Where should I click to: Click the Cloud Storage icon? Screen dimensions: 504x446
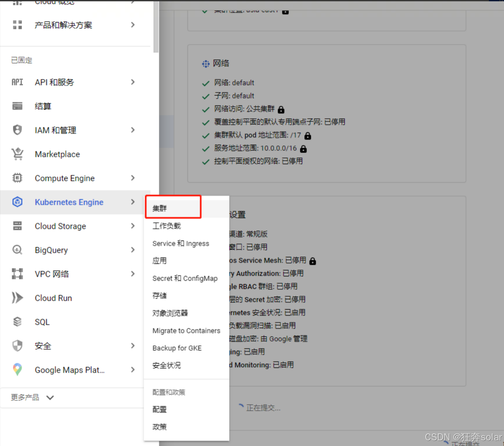[17, 226]
